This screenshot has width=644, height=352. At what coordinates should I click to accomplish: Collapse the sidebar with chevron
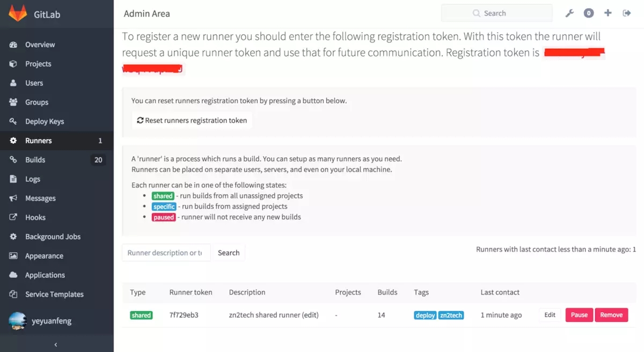(56, 344)
